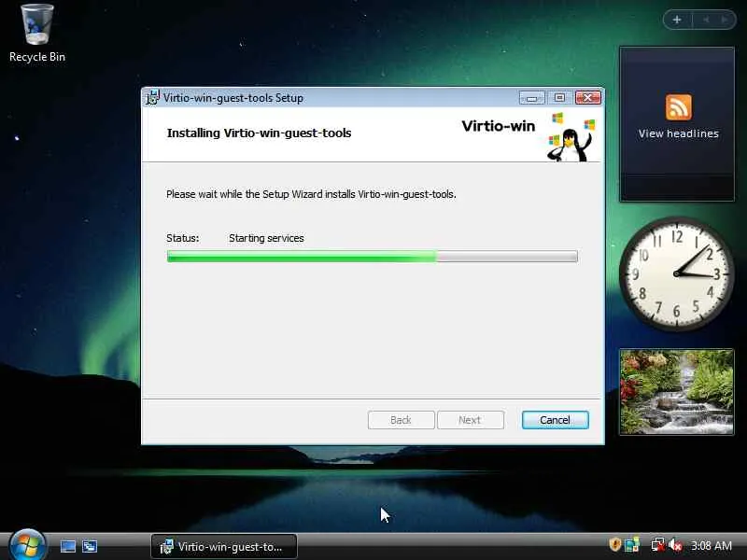
Task: Click the 3:08 AM taskbar clock
Action: point(712,546)
